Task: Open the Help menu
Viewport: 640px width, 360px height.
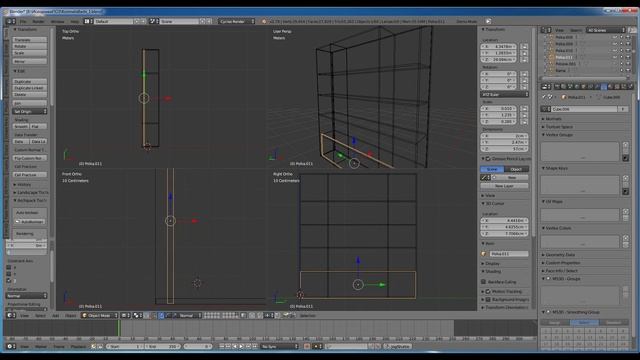Action: (x=75, y=21)
